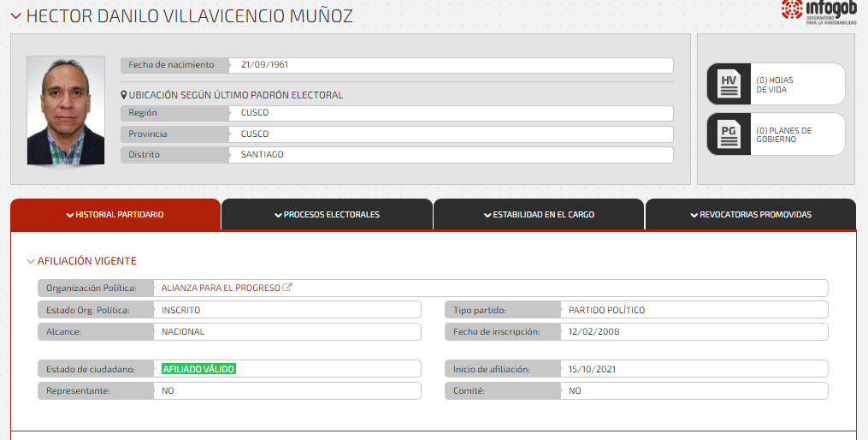Image resolution: width=868 pixels, height=440 pixels.
Task: Select the Revocatorias Promovidas tab
Action: (750, 215)
